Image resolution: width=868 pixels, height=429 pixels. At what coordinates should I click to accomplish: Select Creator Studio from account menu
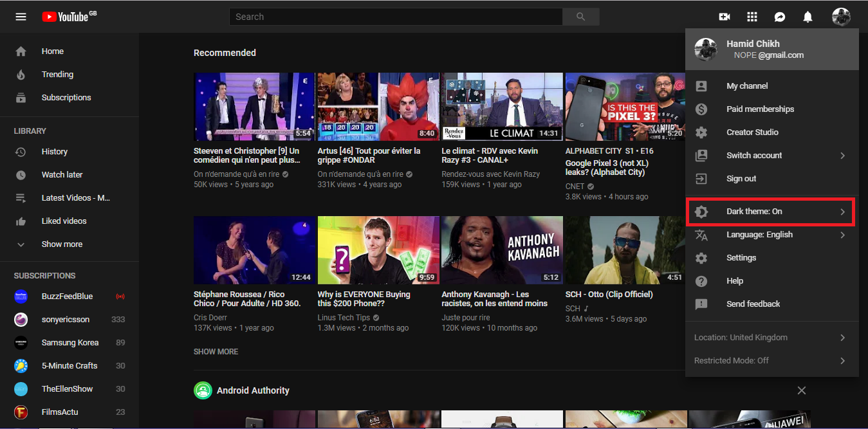pyautogui.click(x=752, y=132)
